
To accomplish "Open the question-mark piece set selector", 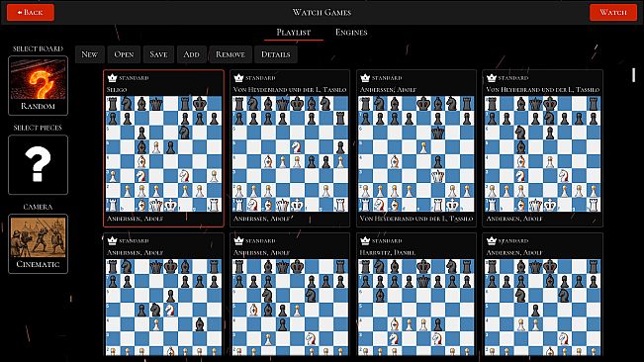I will [x=38, y=164].
